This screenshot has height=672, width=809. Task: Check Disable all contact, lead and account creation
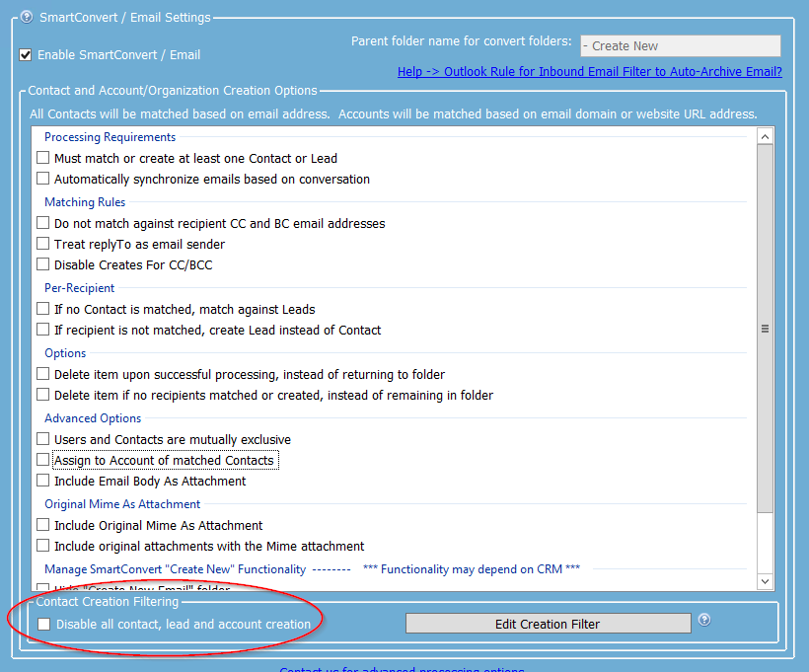click(44, 624)
